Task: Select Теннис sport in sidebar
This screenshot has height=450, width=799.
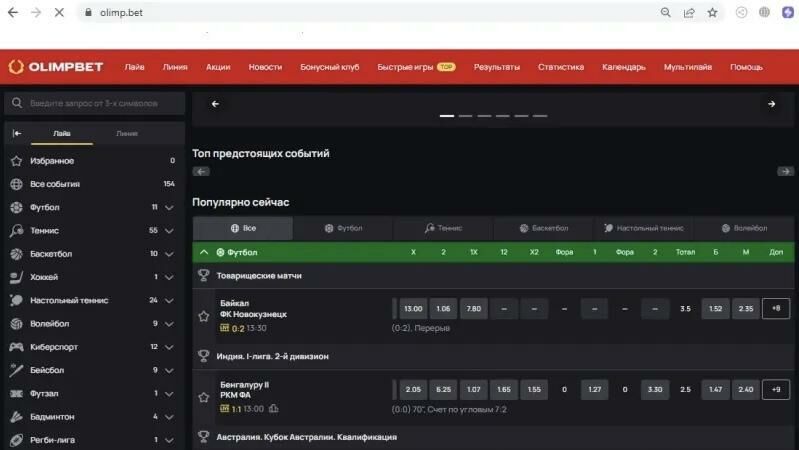Action: 44,230
